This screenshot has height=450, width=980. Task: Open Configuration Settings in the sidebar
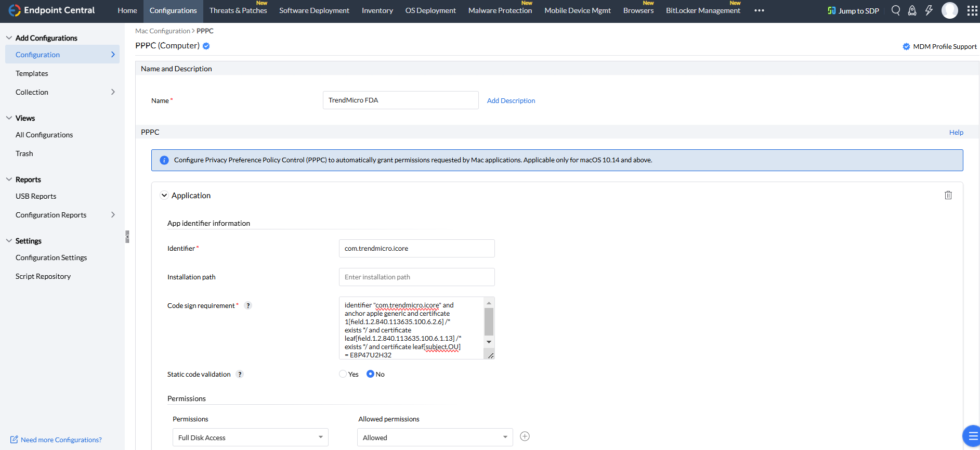click(51, 258)
